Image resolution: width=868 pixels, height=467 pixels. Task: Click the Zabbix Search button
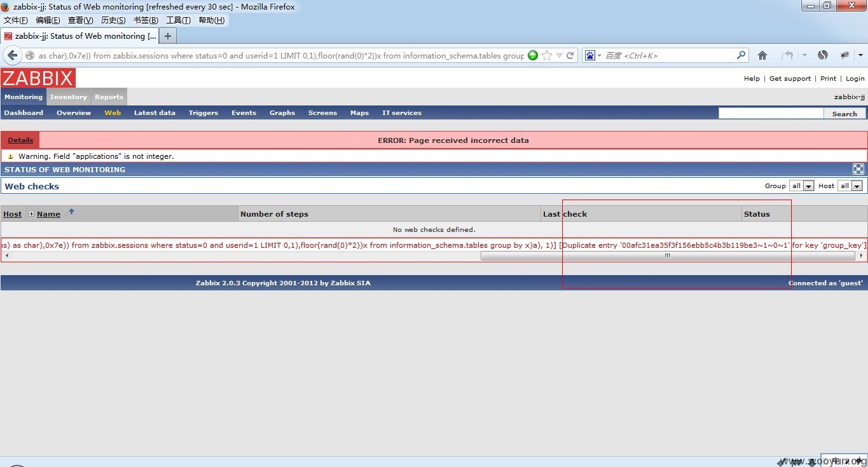pos(844,114)
